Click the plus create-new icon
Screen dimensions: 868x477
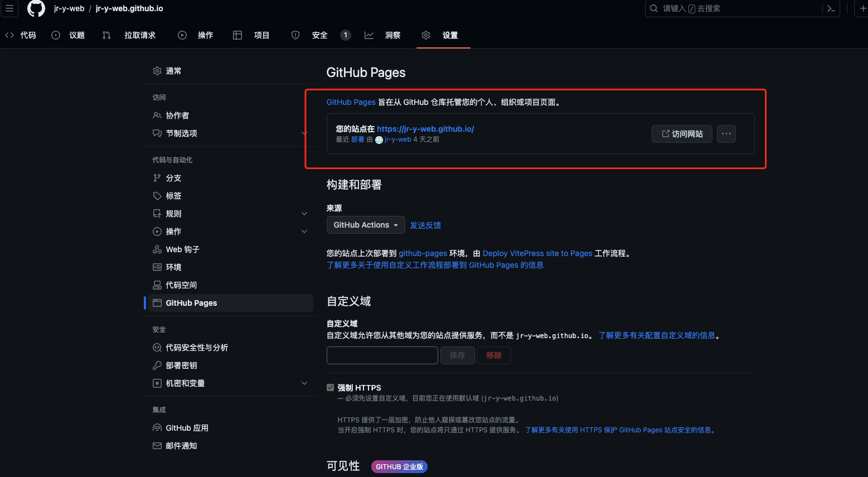click(x=862, y=8)
